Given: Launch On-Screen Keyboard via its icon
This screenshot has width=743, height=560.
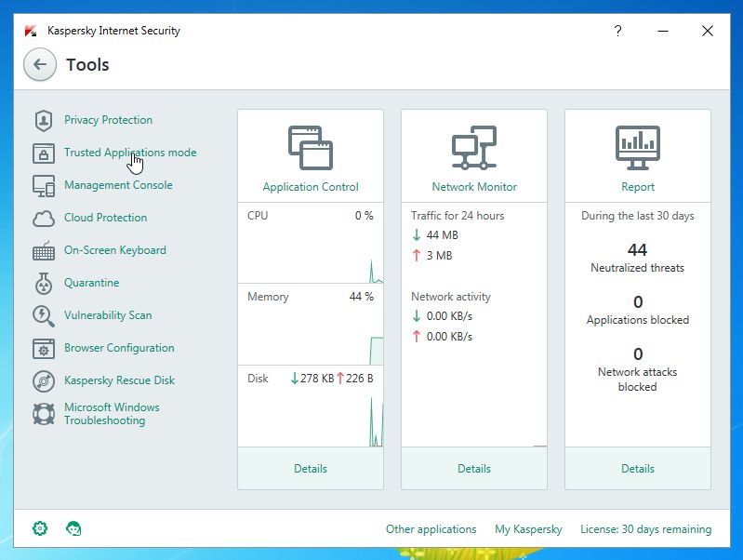Looking at the screenshot, I should 43,251.
